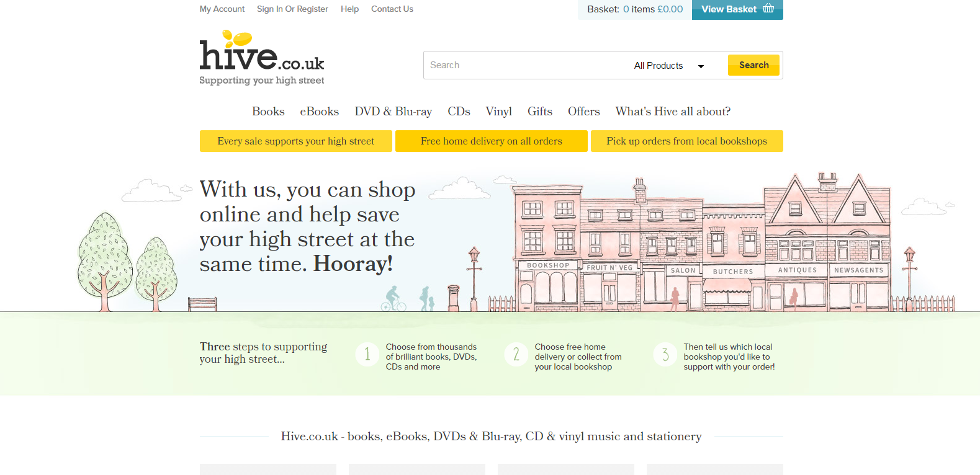Open the CDs menu
Viewport: 980px width, 475px height.
(x=459, y=112)
